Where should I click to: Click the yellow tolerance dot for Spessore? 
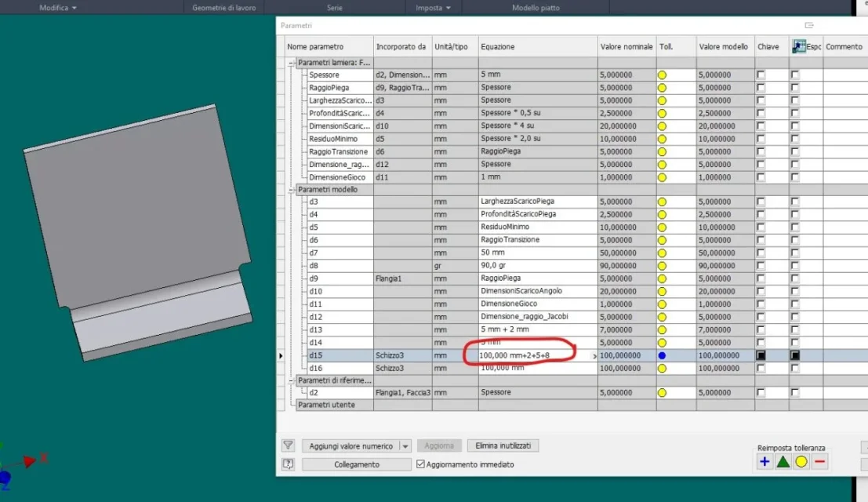pyautogui.click(x=662, y=75)
